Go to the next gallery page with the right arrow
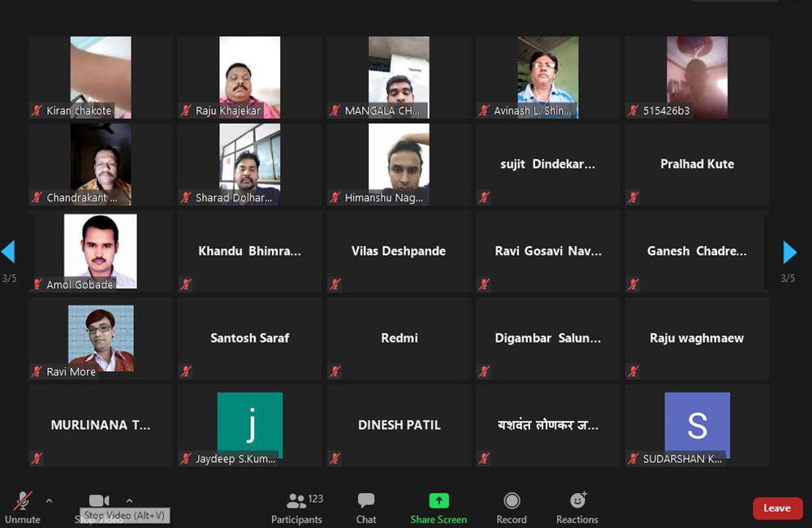812x528 pixels. tap(790, 252)
